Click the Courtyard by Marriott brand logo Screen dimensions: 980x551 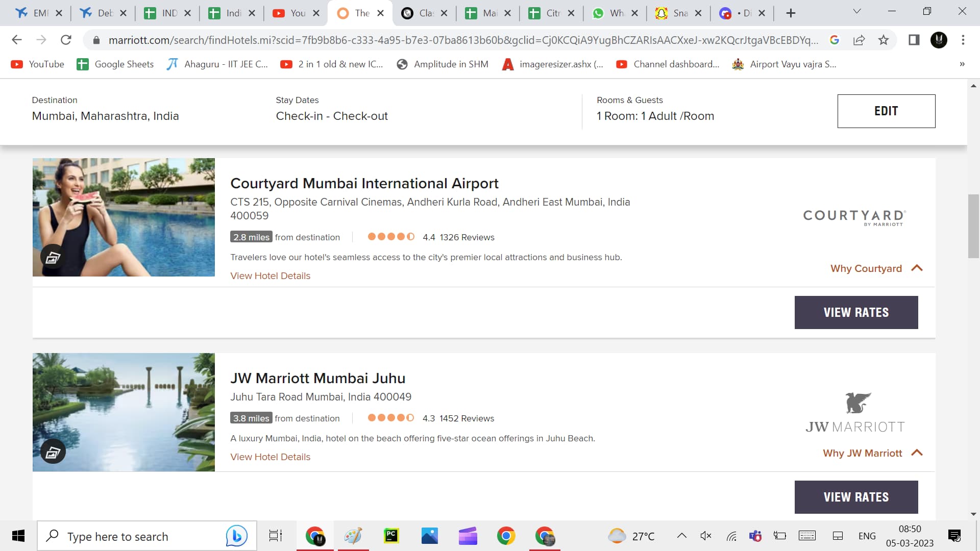tap(855, 217)
